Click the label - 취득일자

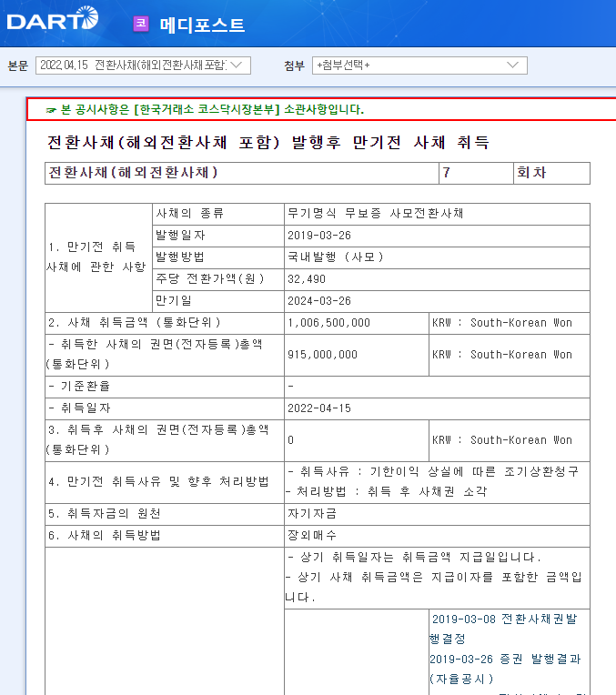point(79,408)
